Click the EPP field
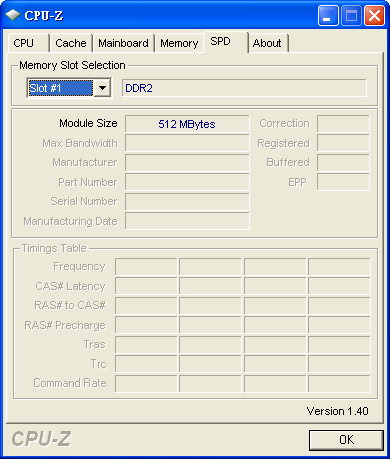Image resolution: width=390 pixels, height=459 pixels. coord(343,182)
